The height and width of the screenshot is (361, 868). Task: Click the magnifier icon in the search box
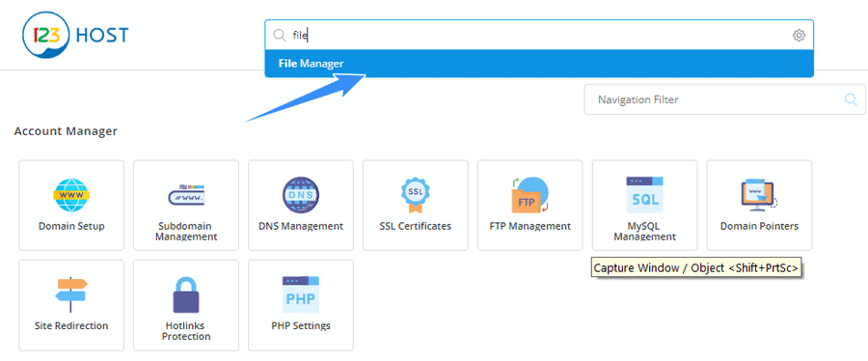(x=279, y=36)
